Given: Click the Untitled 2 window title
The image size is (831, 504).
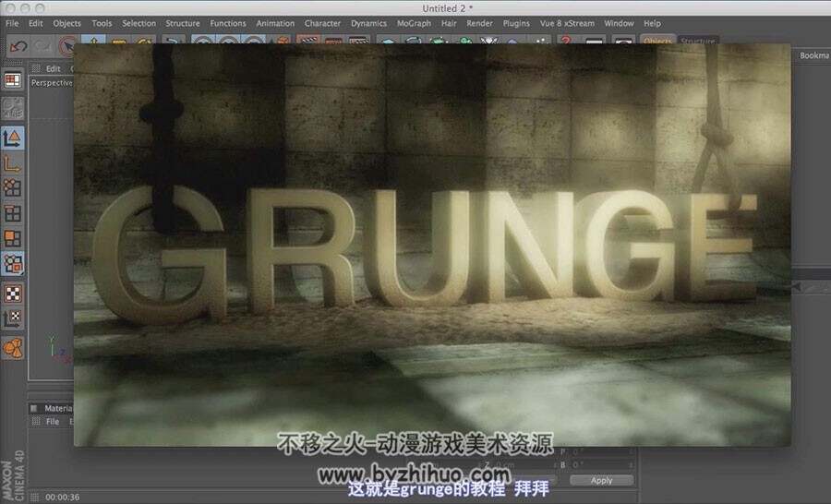Looking at the screenshot, I should [447, 8].
